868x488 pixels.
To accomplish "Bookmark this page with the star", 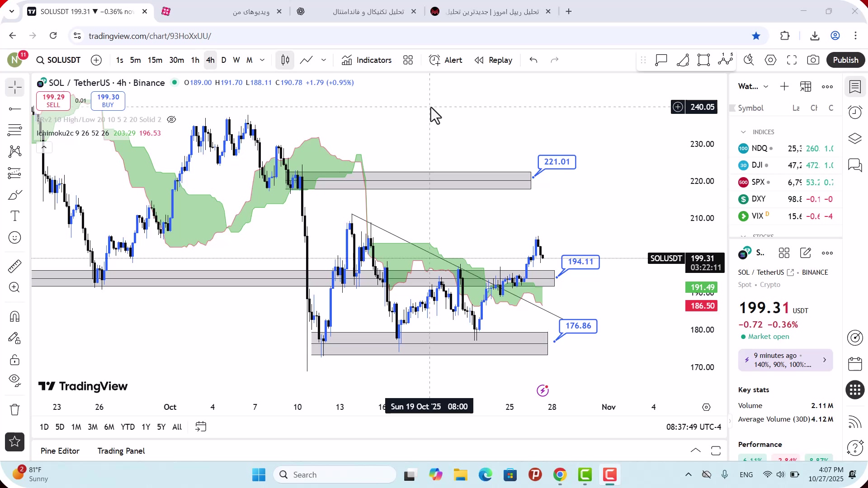I will 756,36.
